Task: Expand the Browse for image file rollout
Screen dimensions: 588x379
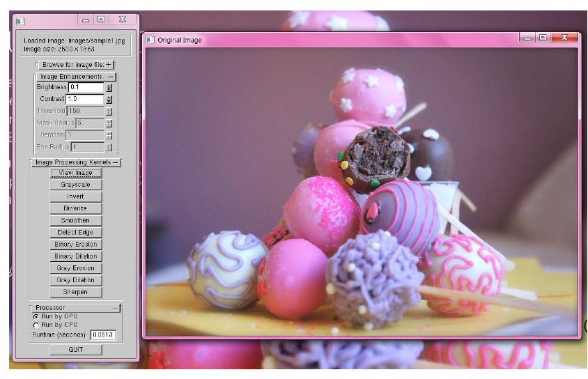Action: point(76,65)
